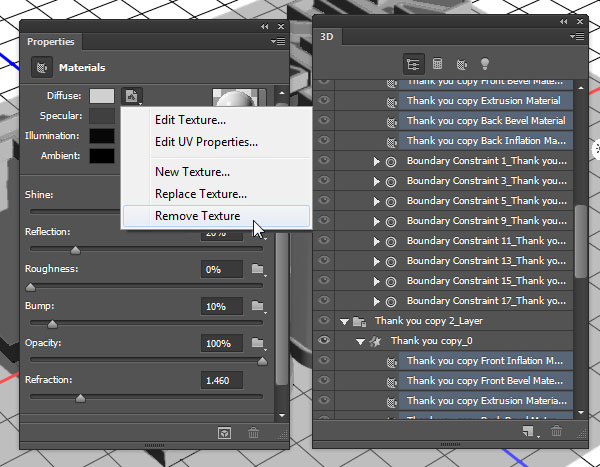Add new object in 3D panel footer
The height and width of the screenshot is (467, 600).
pyautogui.click(x=529, y=431)
